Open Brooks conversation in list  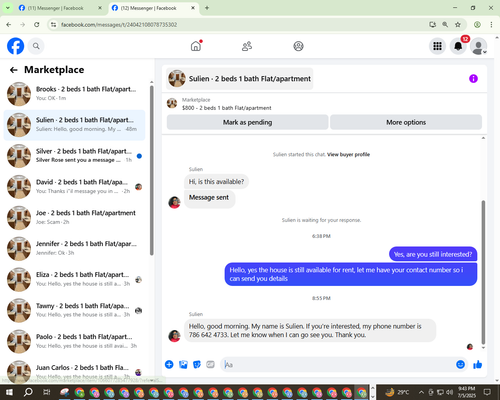[x=75, y=94]
